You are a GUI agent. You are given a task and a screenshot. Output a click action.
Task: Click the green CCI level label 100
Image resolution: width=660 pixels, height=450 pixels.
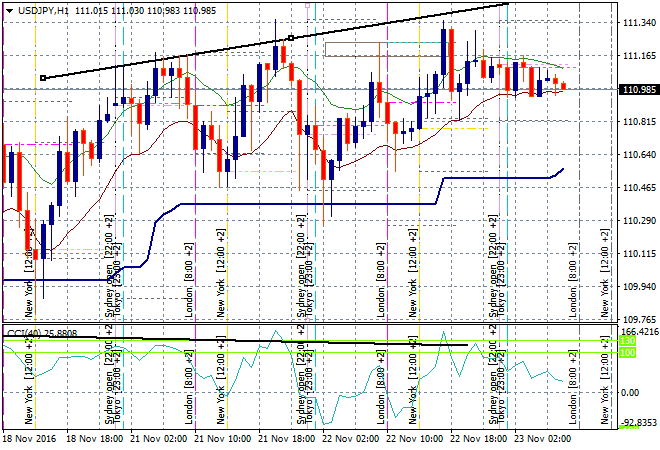point(628,353)
